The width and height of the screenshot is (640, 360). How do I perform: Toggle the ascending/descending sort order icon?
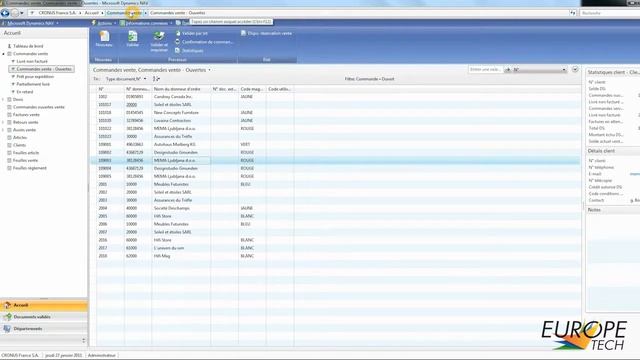point(156,79)
